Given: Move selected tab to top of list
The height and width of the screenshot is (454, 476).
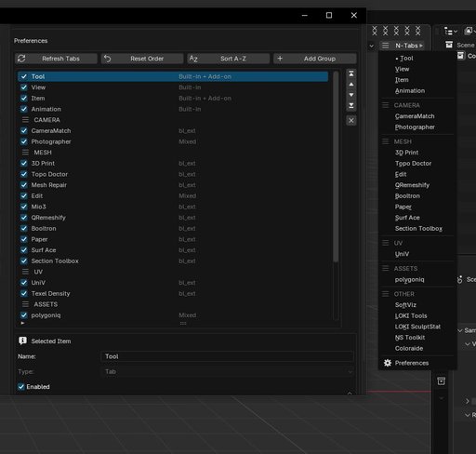Looking at the screenshot, I should (x=351, y=73).
